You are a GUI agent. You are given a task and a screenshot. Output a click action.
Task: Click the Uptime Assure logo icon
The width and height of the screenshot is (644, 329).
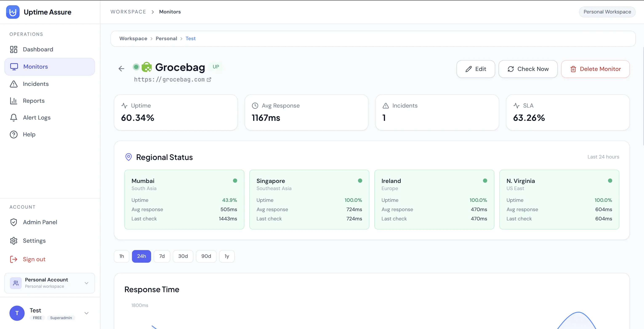tap(13, 12)
